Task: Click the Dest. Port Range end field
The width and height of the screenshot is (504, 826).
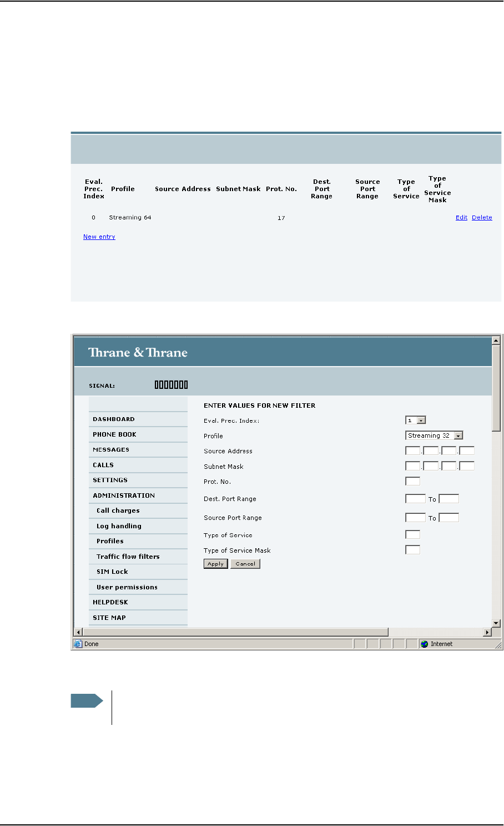Action: [x=449, y=499]
